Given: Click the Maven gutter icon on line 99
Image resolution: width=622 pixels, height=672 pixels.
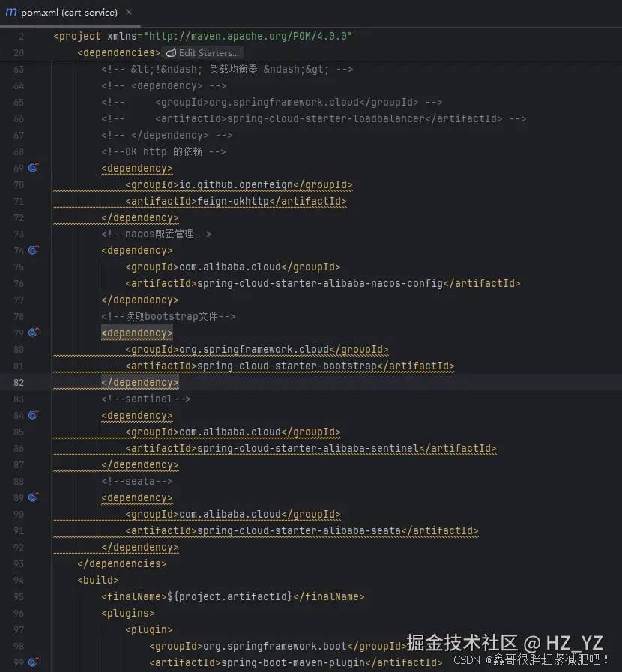Looking at the screenshot, I should click(34, 662).
